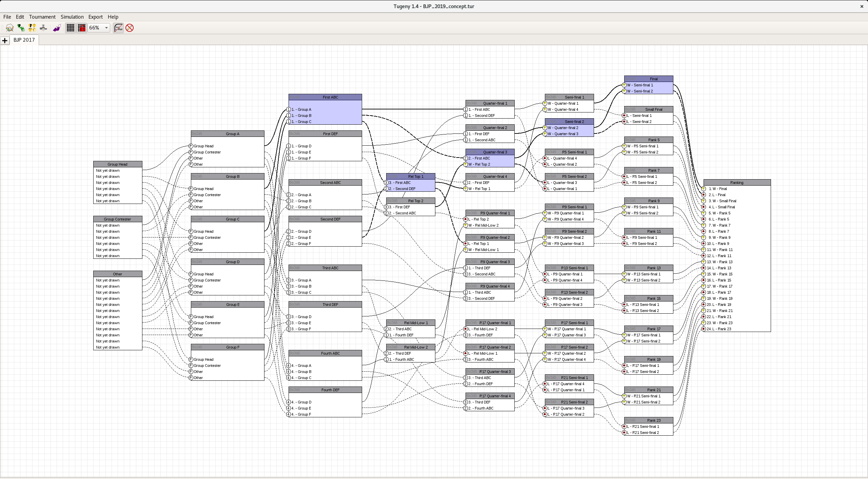Image resolution: width=868 pixels, height=479 pixels.
Task: Close the Tugeny window with the X
Action: tap(862, 6)
